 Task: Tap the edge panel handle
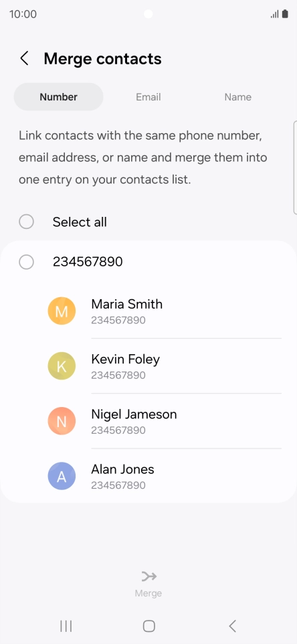295,167
